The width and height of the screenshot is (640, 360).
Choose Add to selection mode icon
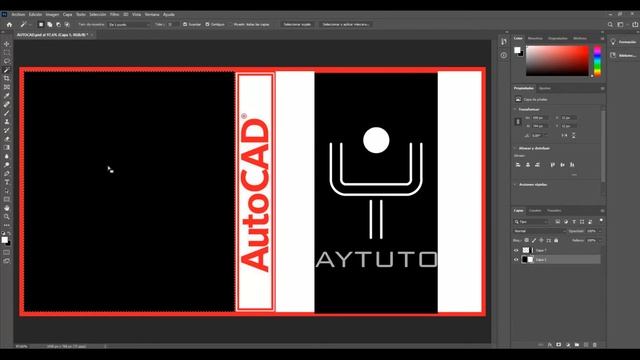pos(49,24)
